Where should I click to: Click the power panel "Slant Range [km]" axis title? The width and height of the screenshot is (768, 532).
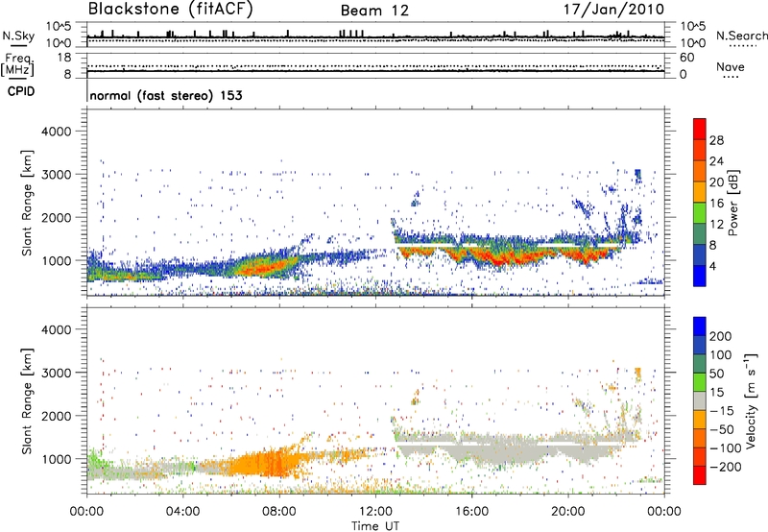27,203
